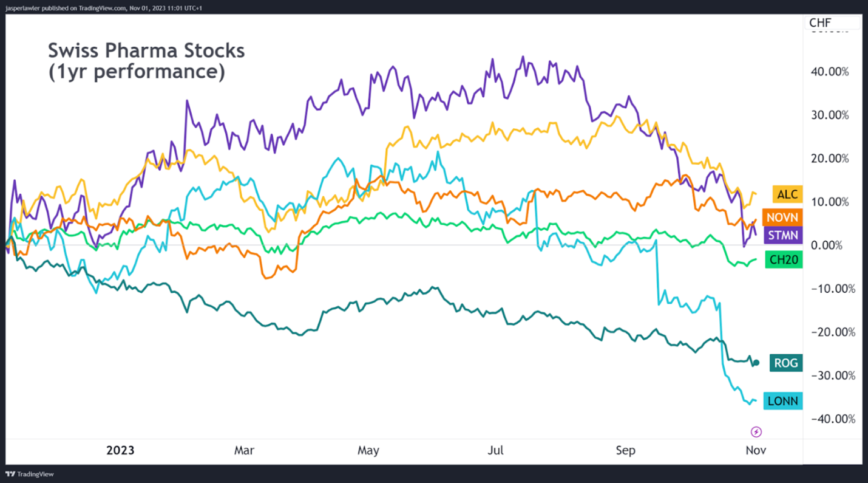
Task: Select the yellow ALC series label
Action: [x=787, y=194]
